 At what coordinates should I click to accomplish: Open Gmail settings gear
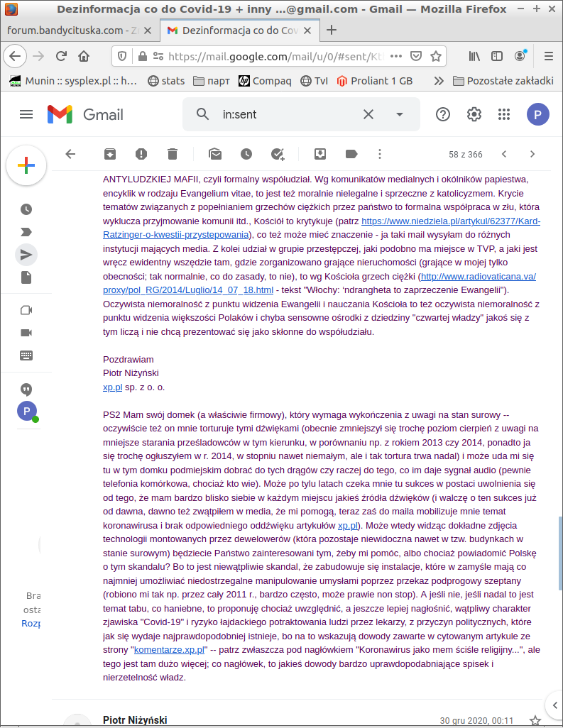(474, 114)
